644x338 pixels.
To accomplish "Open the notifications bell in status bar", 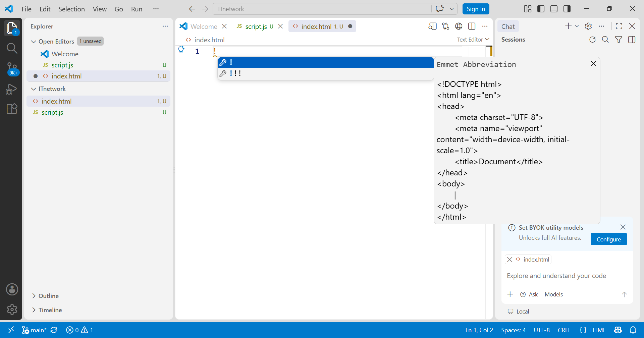I will click(x=633, y=330).
